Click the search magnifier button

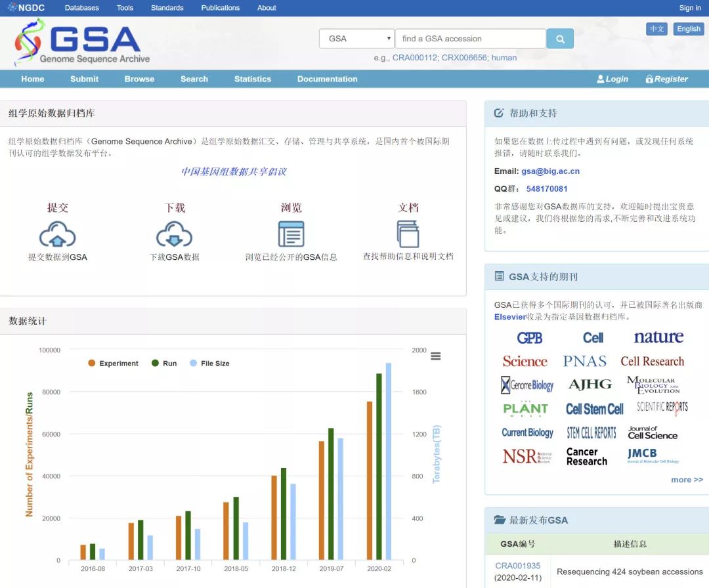559,39
